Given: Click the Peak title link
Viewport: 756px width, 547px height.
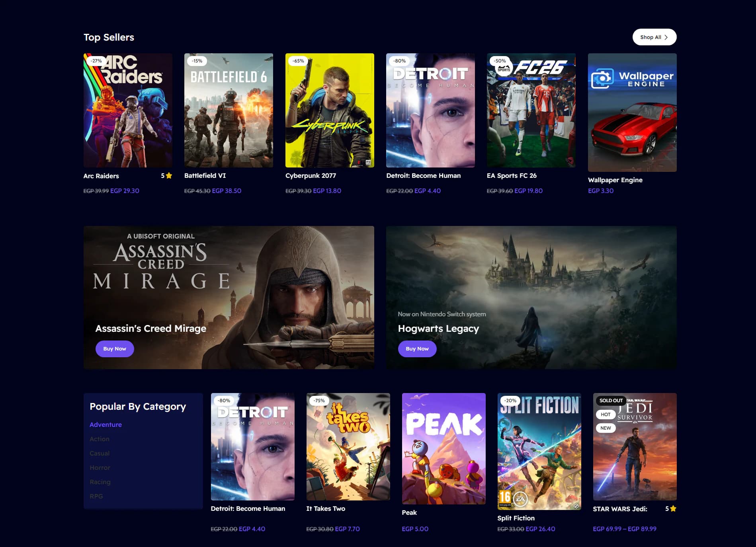Looking at the screenshot, I should click(x=409, y=512).
